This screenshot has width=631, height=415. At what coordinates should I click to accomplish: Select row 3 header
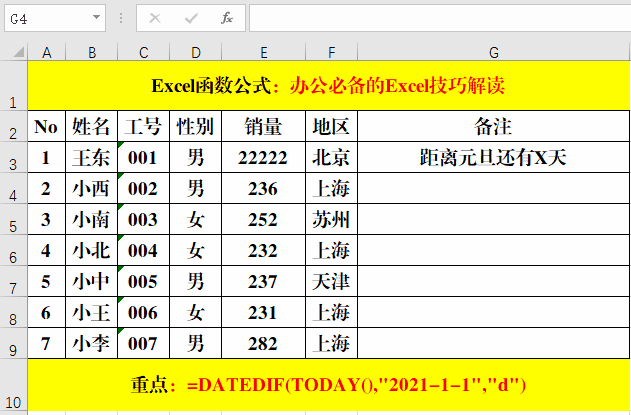(x=13, y=157)
